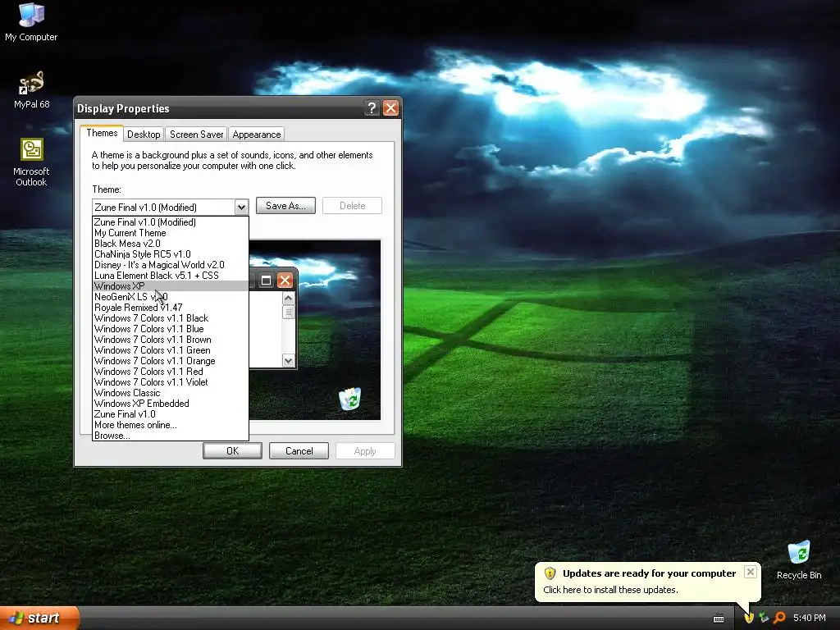Pick Windows 7 Colors v1.1 Blue

pos(171,329)
